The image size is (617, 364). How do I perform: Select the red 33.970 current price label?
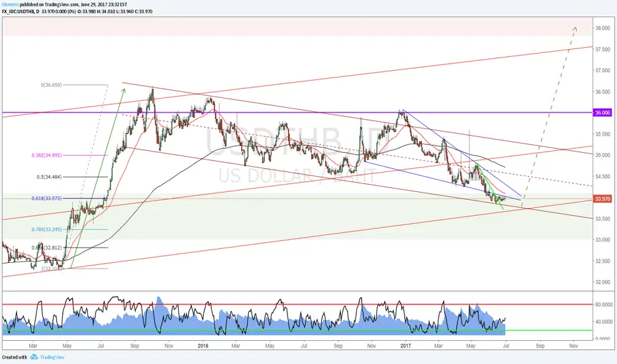coord(602,199)
